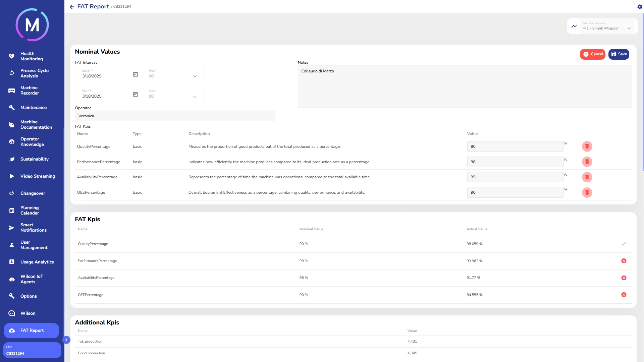The width and height of the screenshot is (644, 362).
Task: Navigate to Wilson IoT Agents
Action: [32, 279]
